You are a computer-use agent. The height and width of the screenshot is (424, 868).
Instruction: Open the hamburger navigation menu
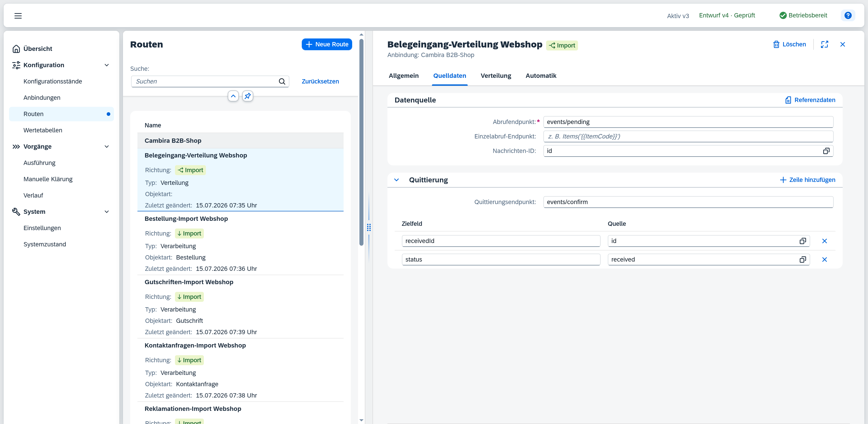[18, 16]
